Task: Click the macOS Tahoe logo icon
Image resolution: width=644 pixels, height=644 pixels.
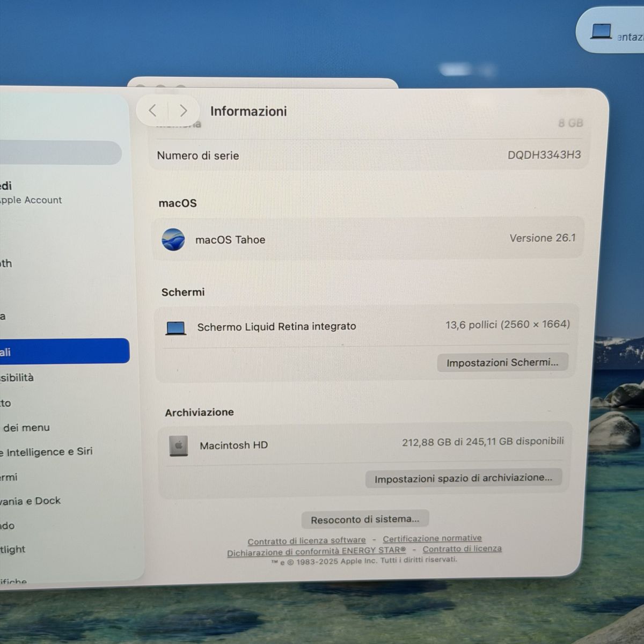Action: [x=173, y=239]
